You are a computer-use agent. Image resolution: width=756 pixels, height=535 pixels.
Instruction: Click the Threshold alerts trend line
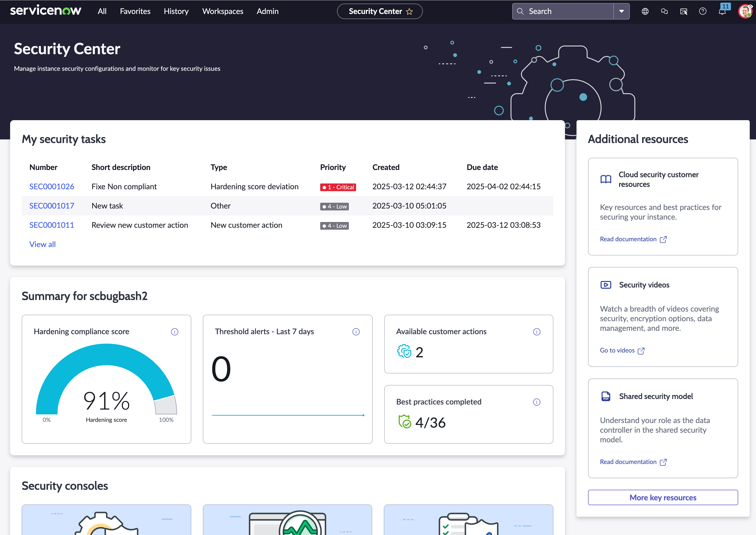click(288, 415)
